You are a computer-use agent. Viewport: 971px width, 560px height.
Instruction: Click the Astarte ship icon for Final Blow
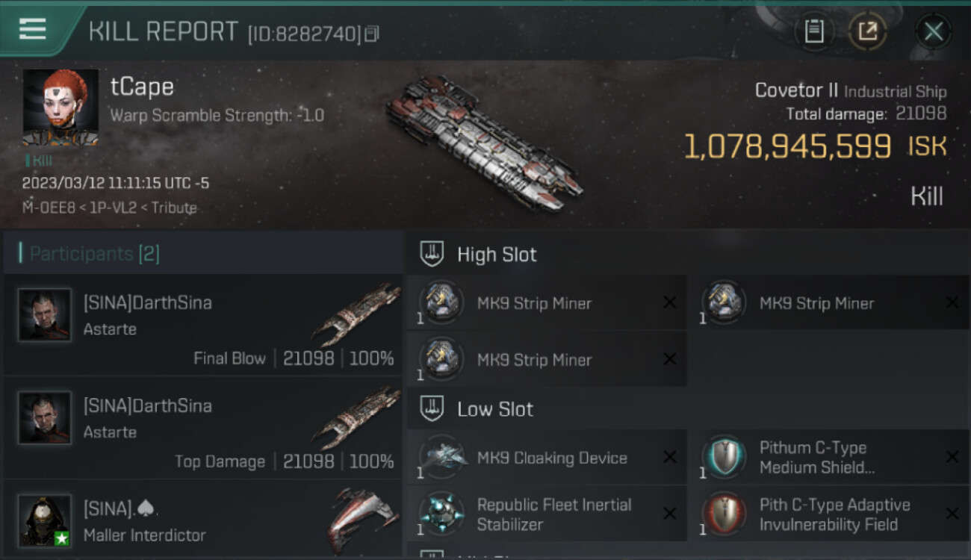tap(356, 314)
